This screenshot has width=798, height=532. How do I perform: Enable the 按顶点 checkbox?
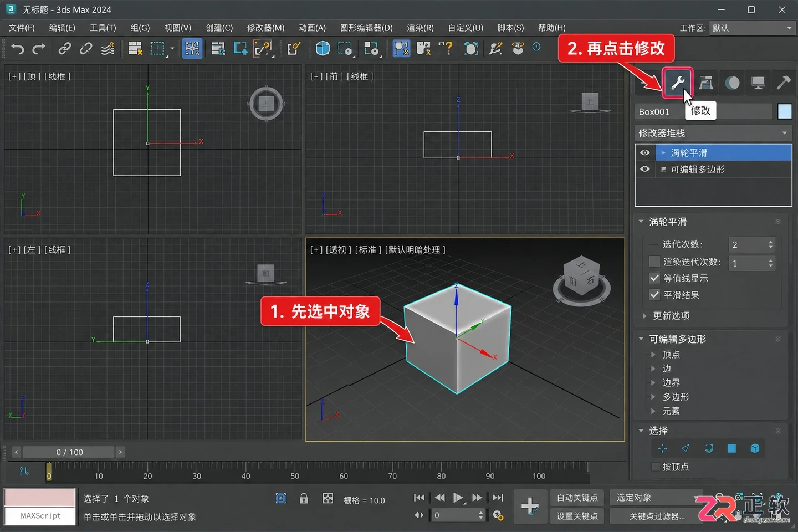tap(656, 467)
